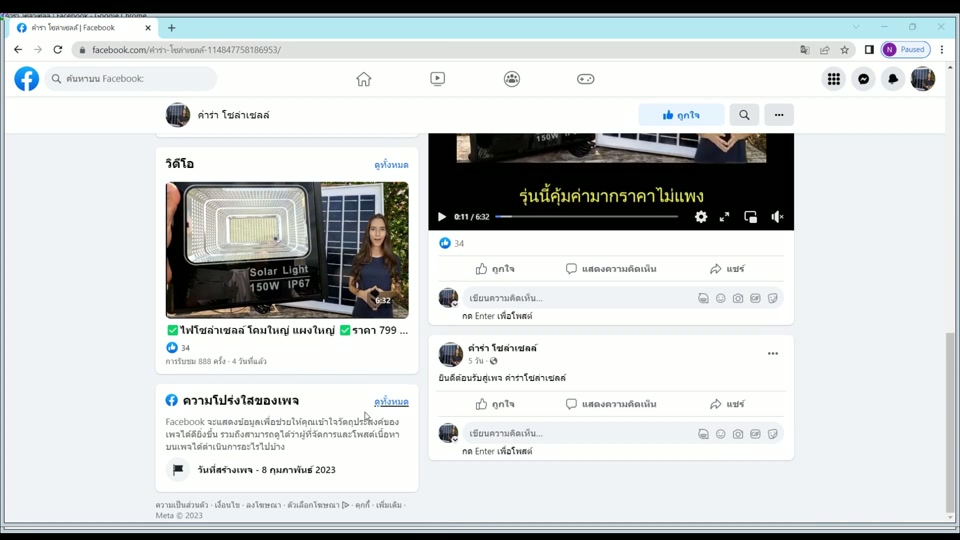Viewport: 960px width, 540px height.
Task: Insert emoji in welcome post comment
Action: pos(721,433)
